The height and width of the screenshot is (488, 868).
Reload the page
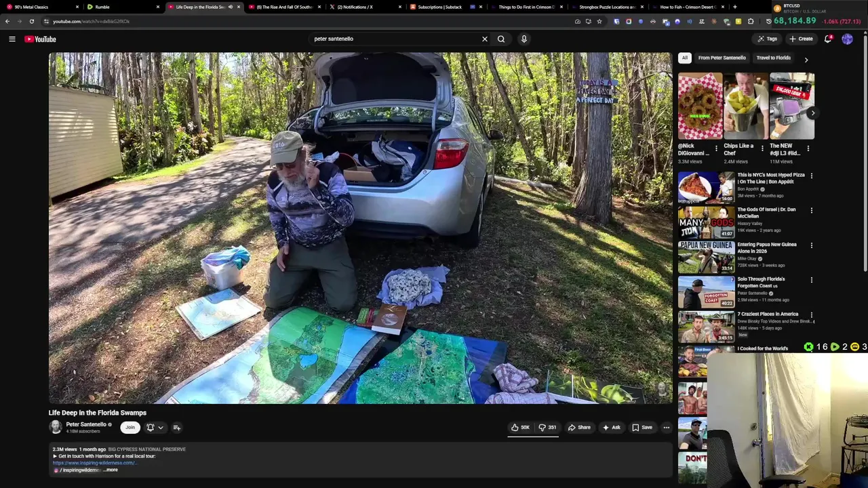tap(32, 21)
